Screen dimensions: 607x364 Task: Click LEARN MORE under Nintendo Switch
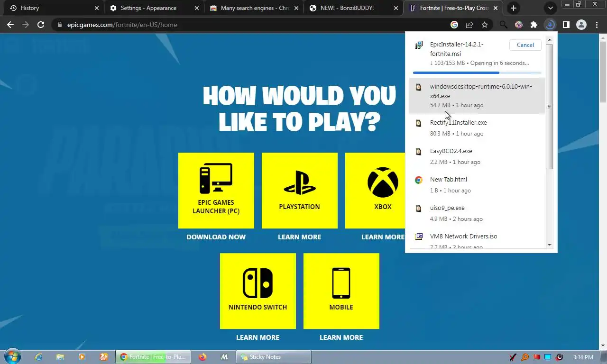tap(258, 337)
